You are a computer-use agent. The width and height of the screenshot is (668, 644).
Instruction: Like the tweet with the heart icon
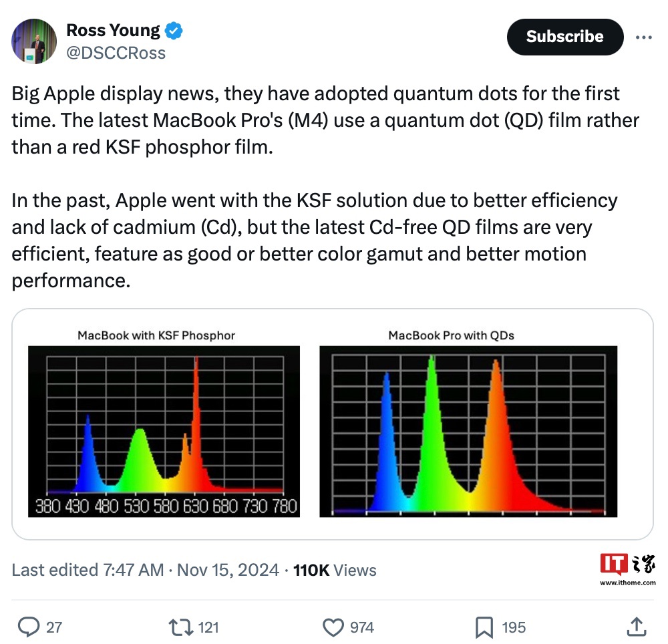tap(333, 627)
